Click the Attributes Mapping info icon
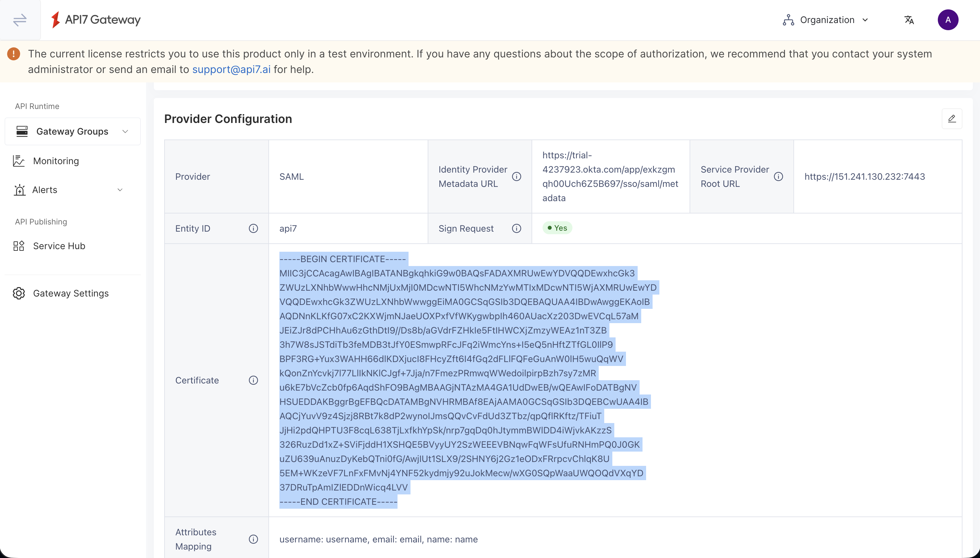This screenshot has width=980, height=558. coord(253,539)
